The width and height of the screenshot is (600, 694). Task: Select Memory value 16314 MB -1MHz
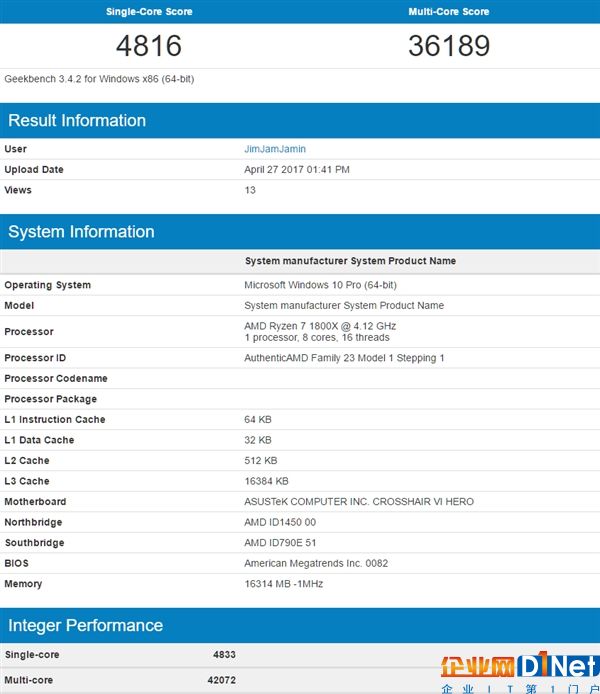[284, 584]
